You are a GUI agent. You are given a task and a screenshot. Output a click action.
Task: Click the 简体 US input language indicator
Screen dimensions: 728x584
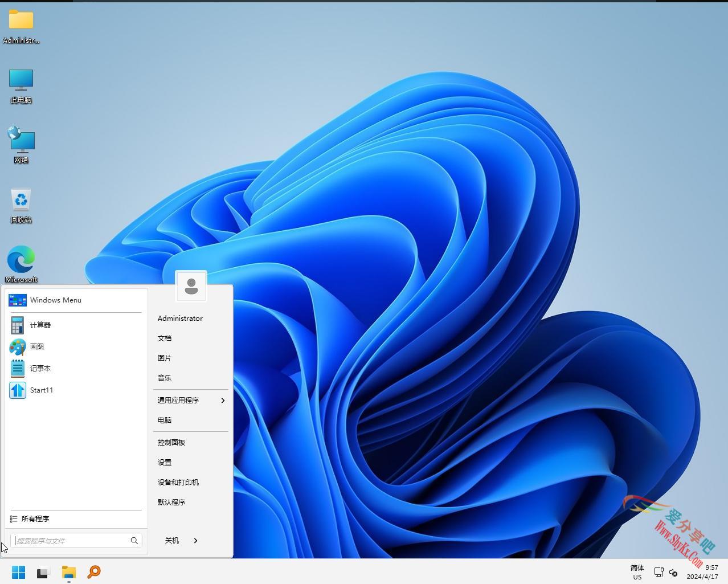click(x=637, y=572)
